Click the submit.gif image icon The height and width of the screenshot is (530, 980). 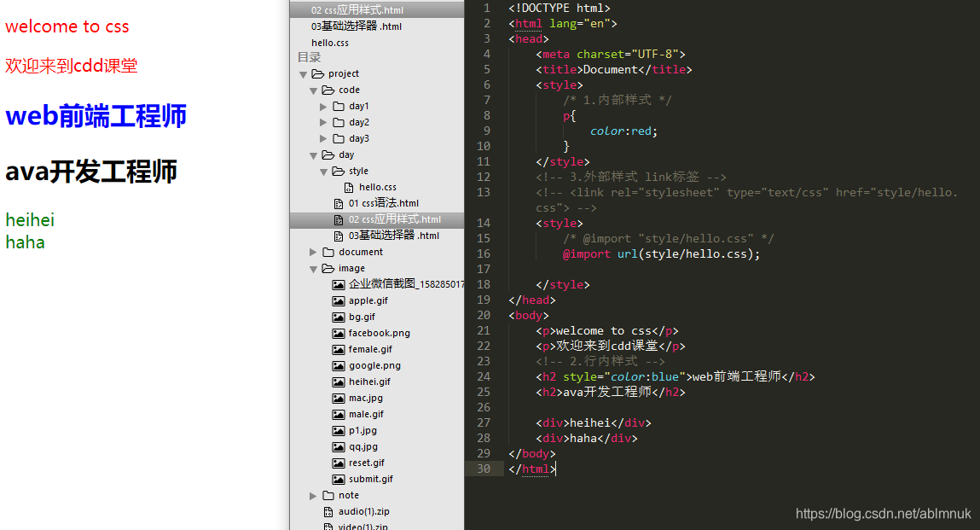tap(338, 480)
